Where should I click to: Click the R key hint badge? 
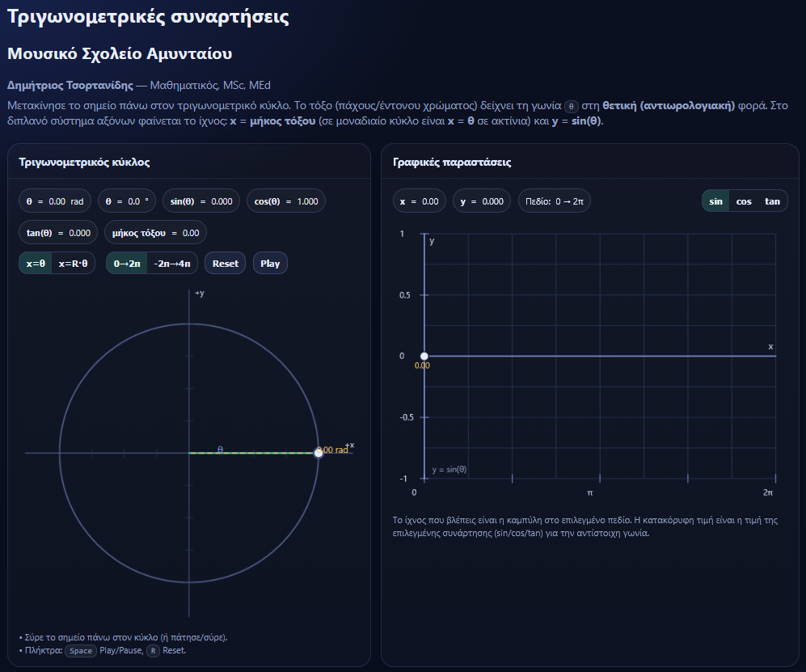(153, 651)
